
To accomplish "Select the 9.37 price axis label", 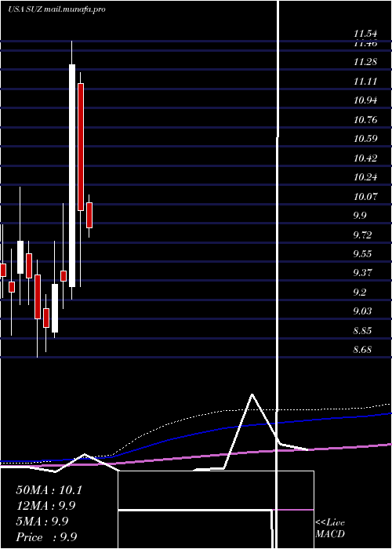I will [x=362, y=272].
